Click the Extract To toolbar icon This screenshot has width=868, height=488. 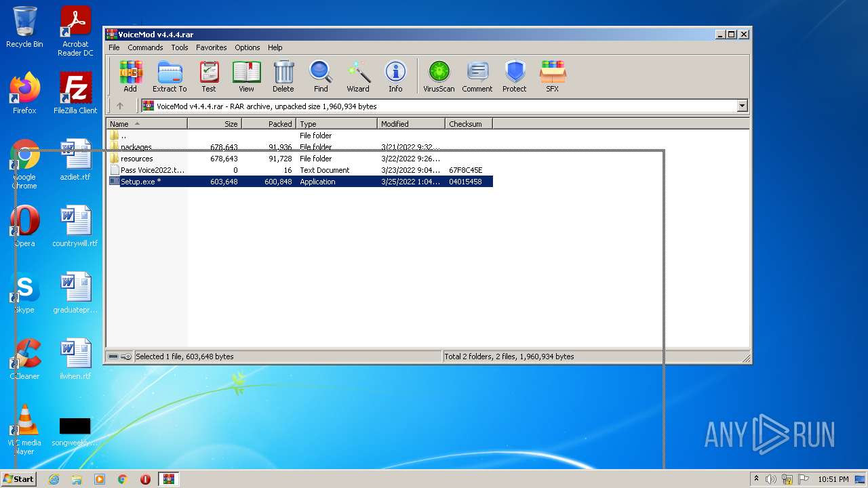tap(170, 76)
